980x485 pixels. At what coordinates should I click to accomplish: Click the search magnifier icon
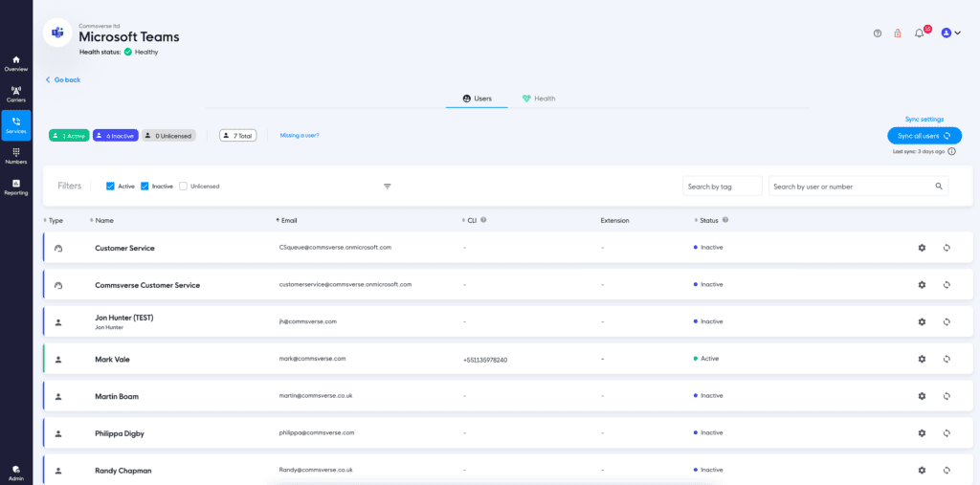point(938,187)
